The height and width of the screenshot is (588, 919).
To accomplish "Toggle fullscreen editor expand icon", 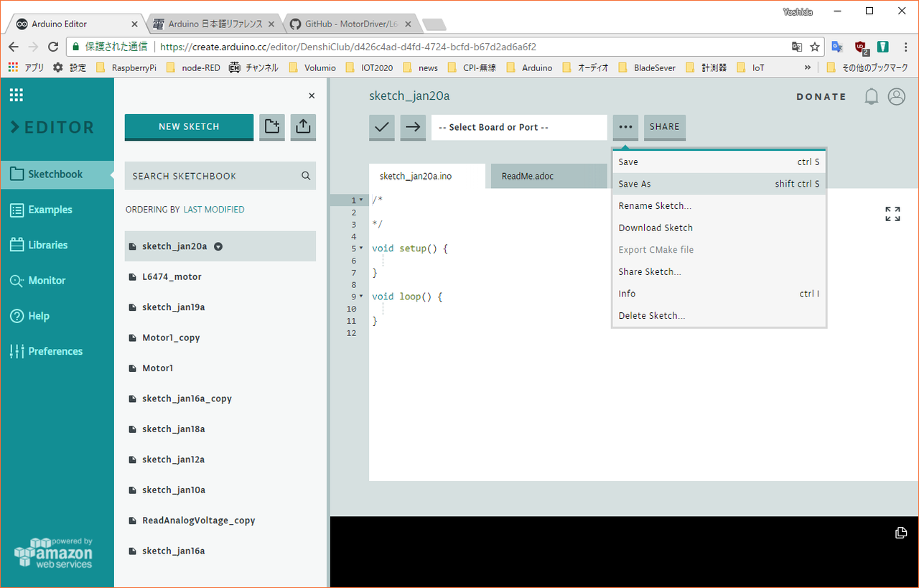I will pos(892,214).
